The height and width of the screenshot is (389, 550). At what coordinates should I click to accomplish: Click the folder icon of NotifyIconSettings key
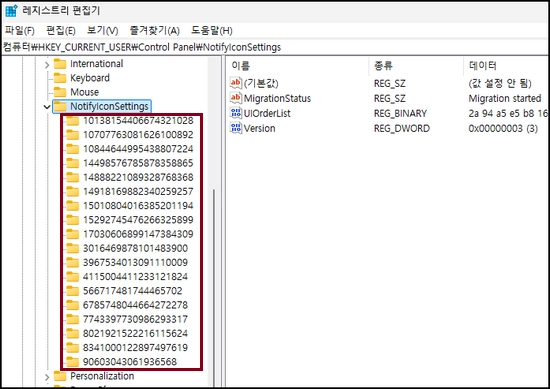coord(60,106)
